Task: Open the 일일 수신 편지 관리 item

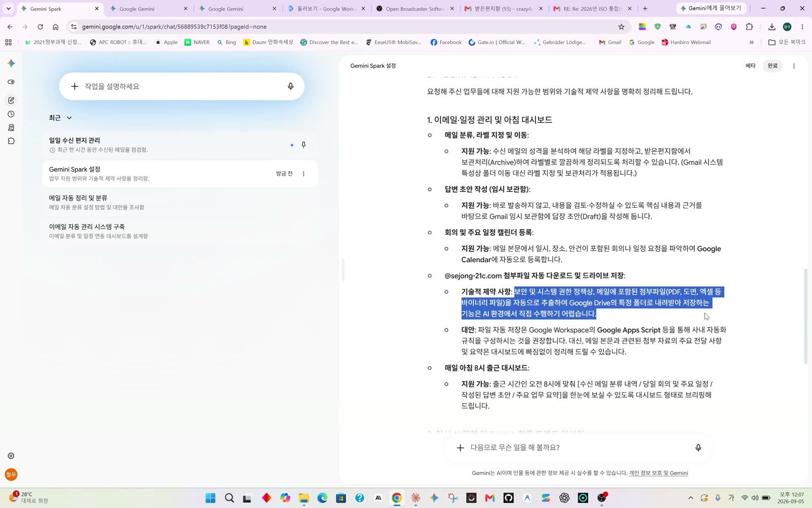Action: (180, 145)
